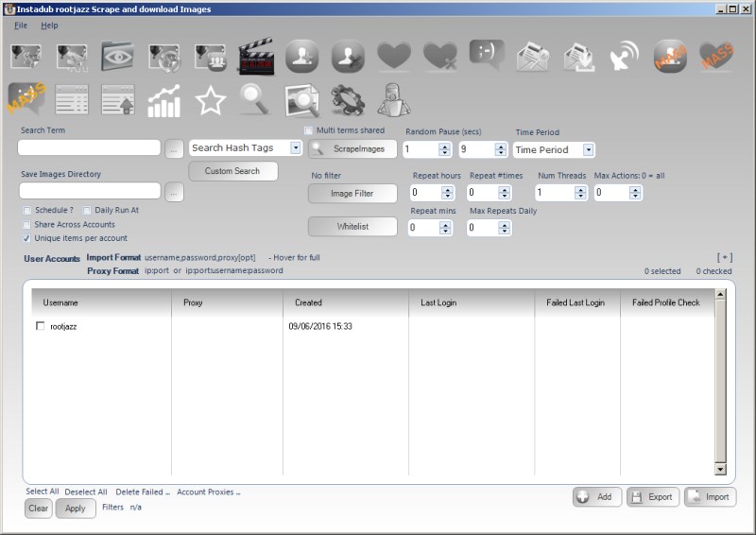This screenshot has height=535, width=756.
Task: Click the magnifying glass search icon
Action: [x=254, y=99]
